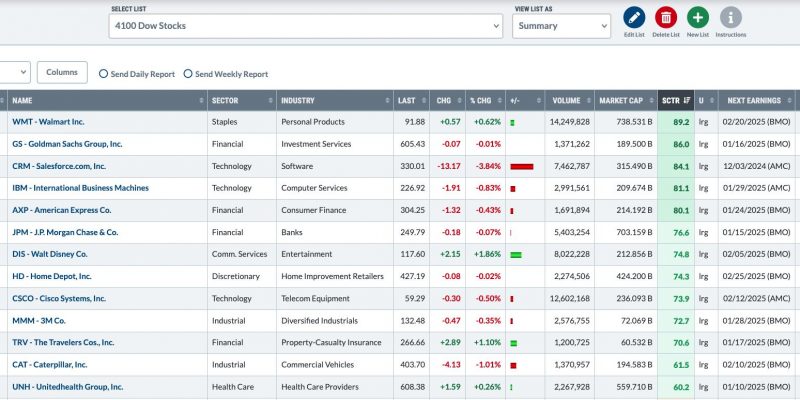Click sort arrows on LAST column

click(x=424, y=101)
